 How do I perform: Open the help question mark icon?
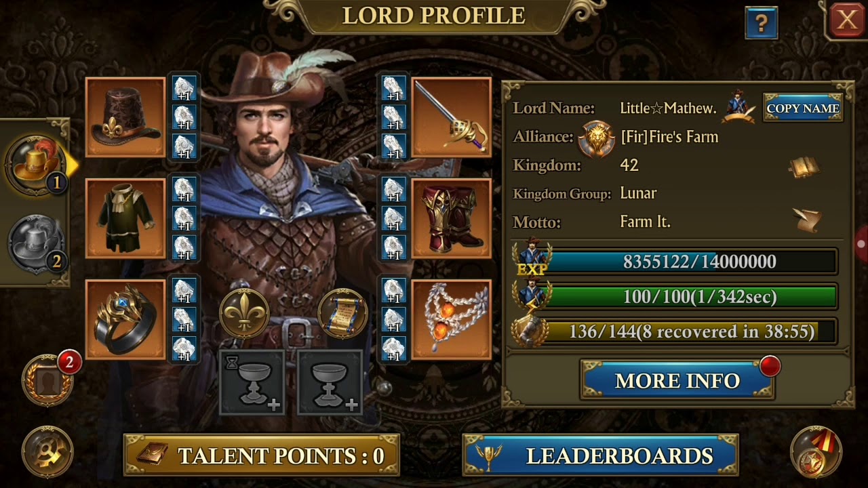point(761,24)
